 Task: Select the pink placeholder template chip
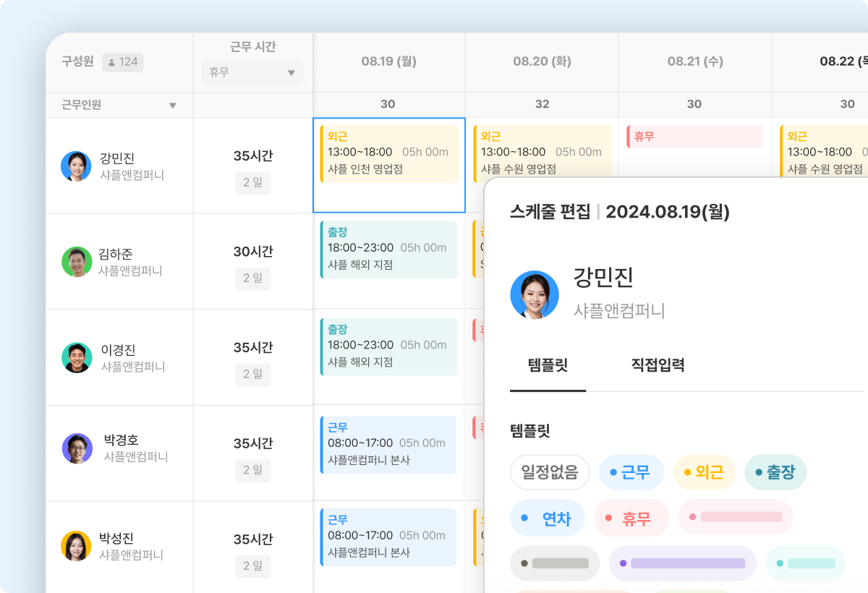[736, 517]
